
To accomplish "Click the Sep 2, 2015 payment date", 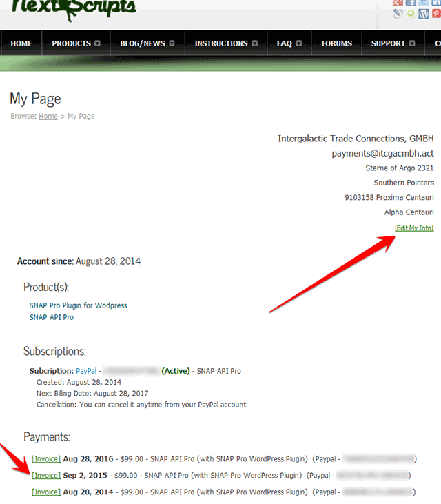I will click(85, 476).
